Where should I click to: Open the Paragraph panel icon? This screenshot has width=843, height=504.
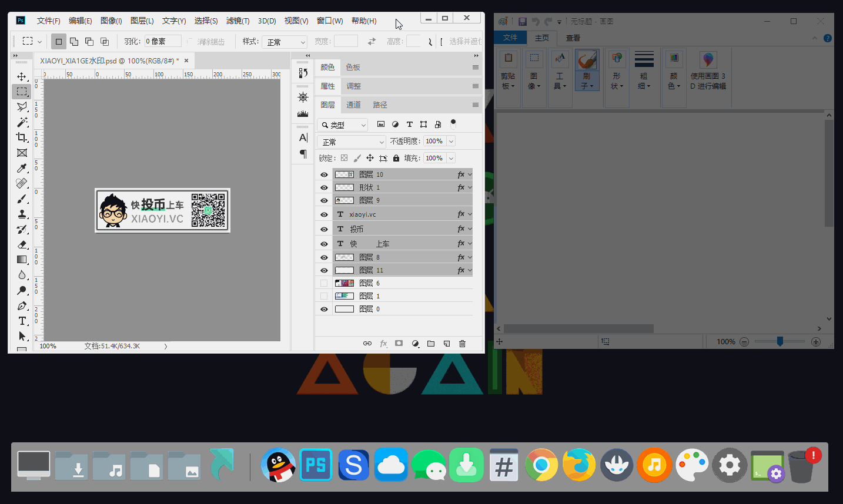[303, 154]
